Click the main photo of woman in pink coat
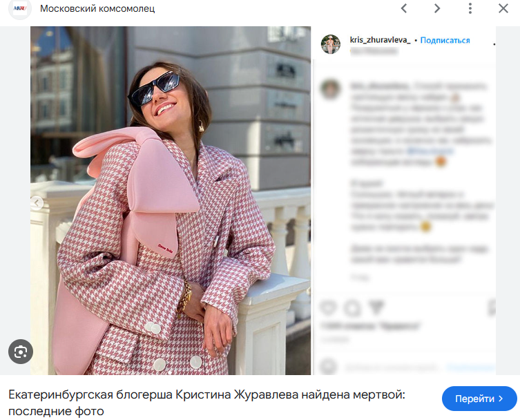The image size is (520, 420). pos(171,201)
